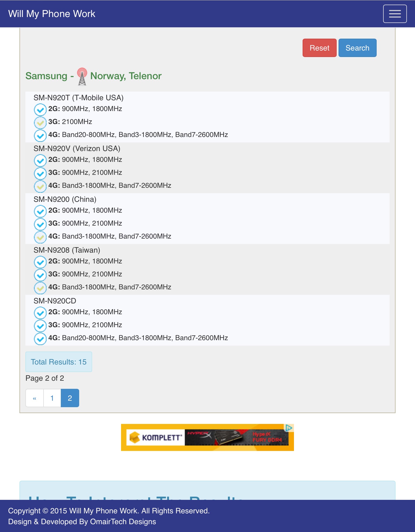Click the SM-N920CD model heading
Screen dimensions: 415x532
pyautogui.click(x=55, y=301)
